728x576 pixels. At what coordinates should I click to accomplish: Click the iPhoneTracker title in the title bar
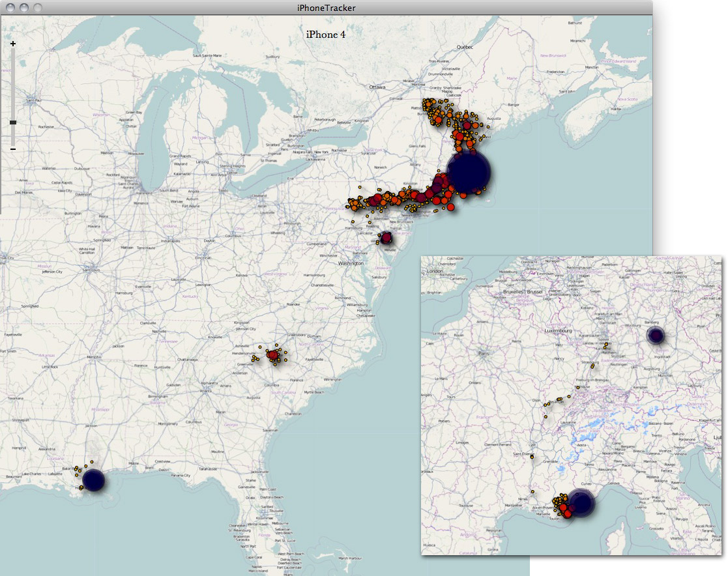[x=327, y=8]
